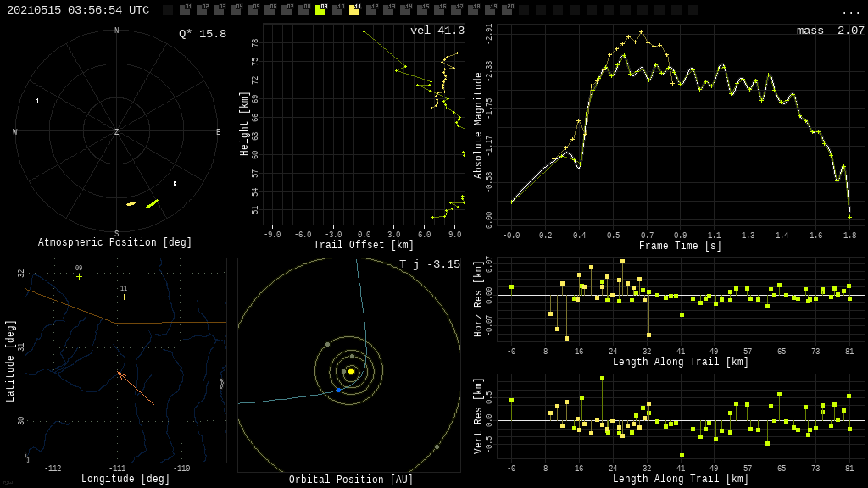Select the station 05 indicator box
Screen dimensions: 868x488
coord(253,10)
